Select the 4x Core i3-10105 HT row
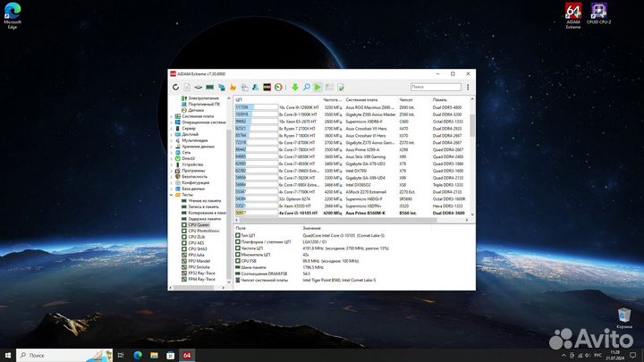This screenshot has width=644, height=362. click(x=352, y=214)
